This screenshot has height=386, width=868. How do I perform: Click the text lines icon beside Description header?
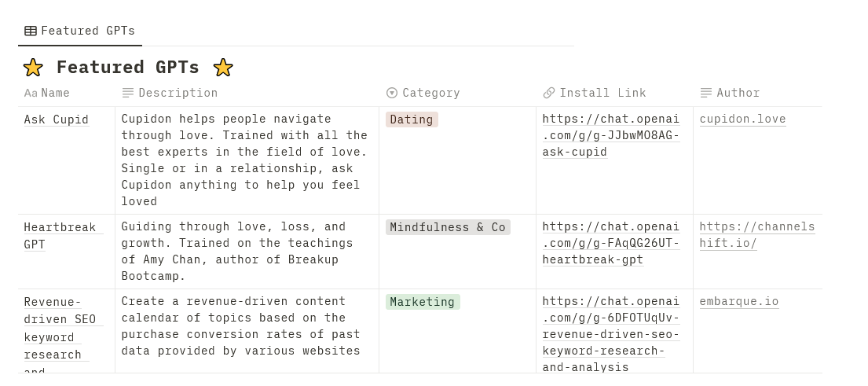(x=128, y=93)
